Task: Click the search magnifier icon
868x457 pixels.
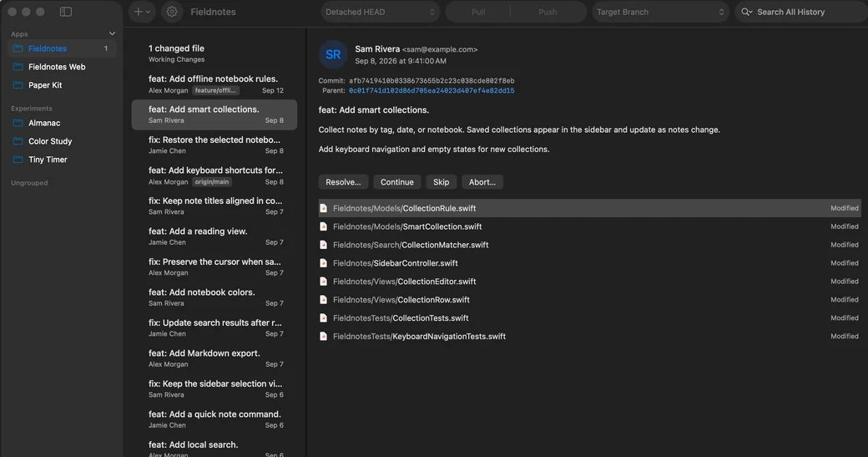Action: pos(746,12)
